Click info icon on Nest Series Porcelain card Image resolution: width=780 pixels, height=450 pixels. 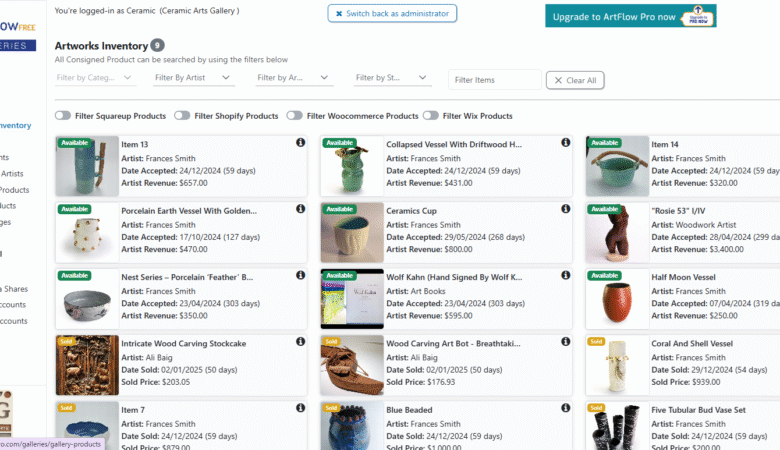point(300,276)
